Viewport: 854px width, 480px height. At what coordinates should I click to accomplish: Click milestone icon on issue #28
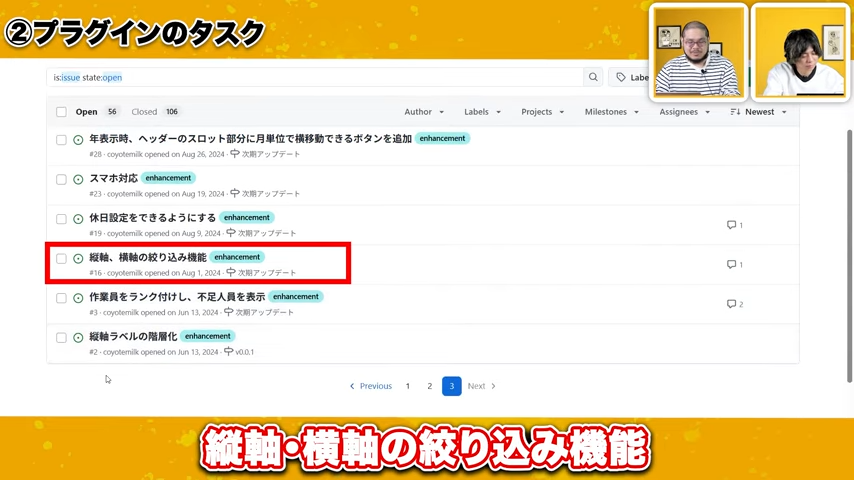pyautogui.click(x=235, y=154)
